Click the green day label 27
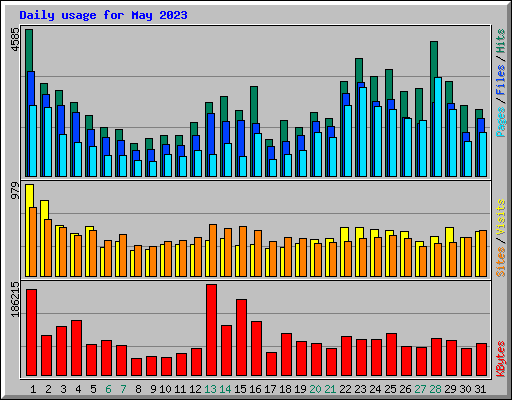512x400 pixels. pos(420,389)
